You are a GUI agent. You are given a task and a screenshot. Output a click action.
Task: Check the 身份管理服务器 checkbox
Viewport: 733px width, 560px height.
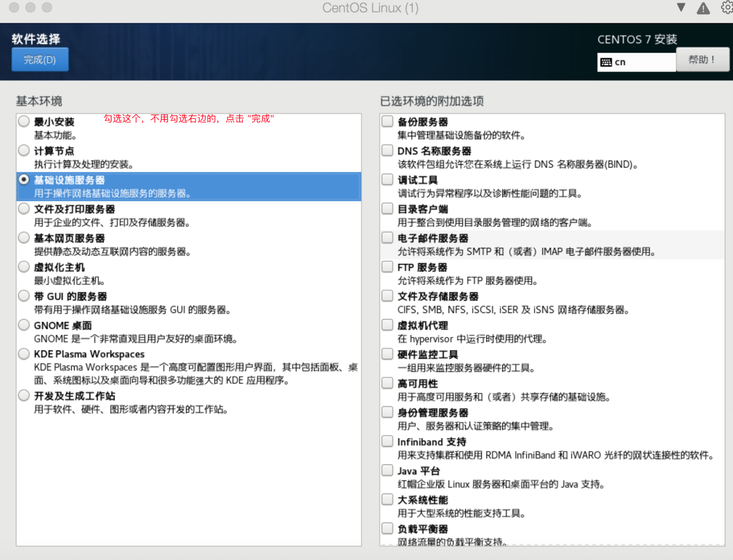pyautogui.click(x=388, y=412)
